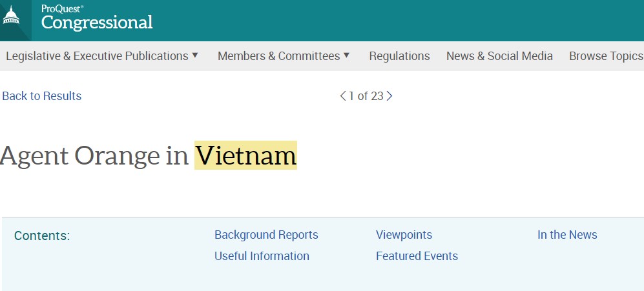This screenshot has height=291, width=644.
Task: Go to the Featured Events section
Action: click(x=417, y=256)
